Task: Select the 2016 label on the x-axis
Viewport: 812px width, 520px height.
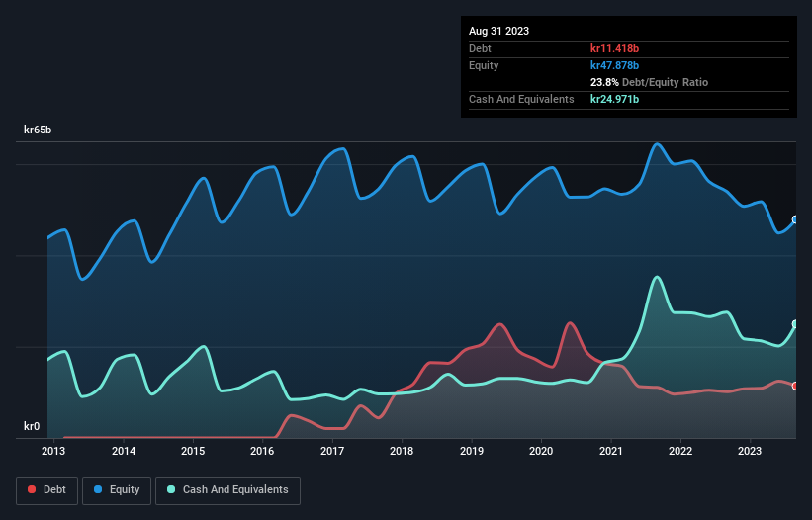Action: 262,452
